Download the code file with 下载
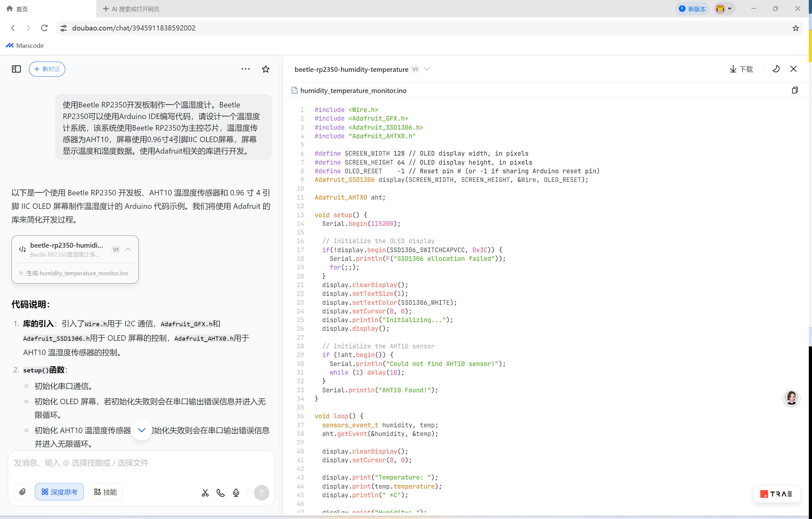The height and width of the screenshot is (519, 812). tap(741, 69)
